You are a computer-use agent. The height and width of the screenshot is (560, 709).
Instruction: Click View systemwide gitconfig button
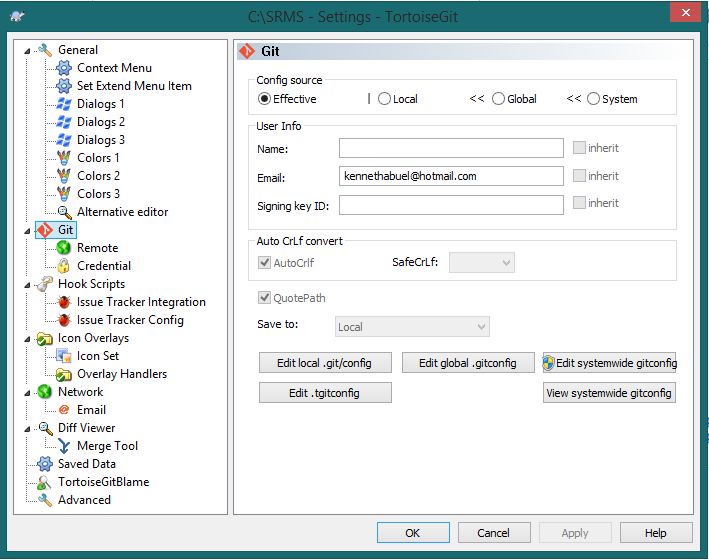[609, 393]
